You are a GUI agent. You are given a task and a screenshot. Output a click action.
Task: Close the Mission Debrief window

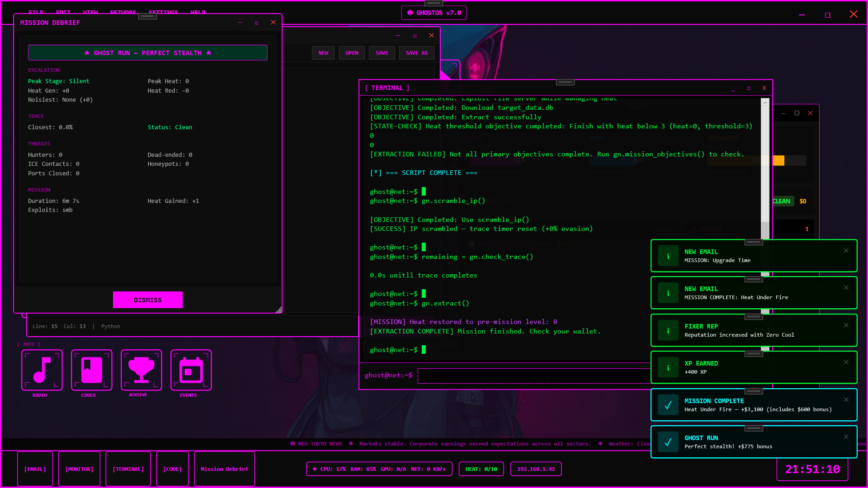tap(273, 23)
